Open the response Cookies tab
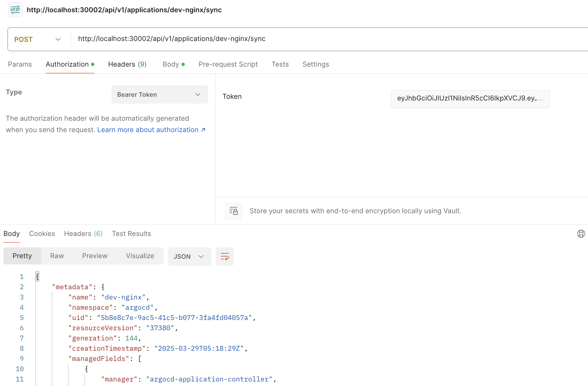The width and height of the screenshot is (588, 386). pos(42,234)
